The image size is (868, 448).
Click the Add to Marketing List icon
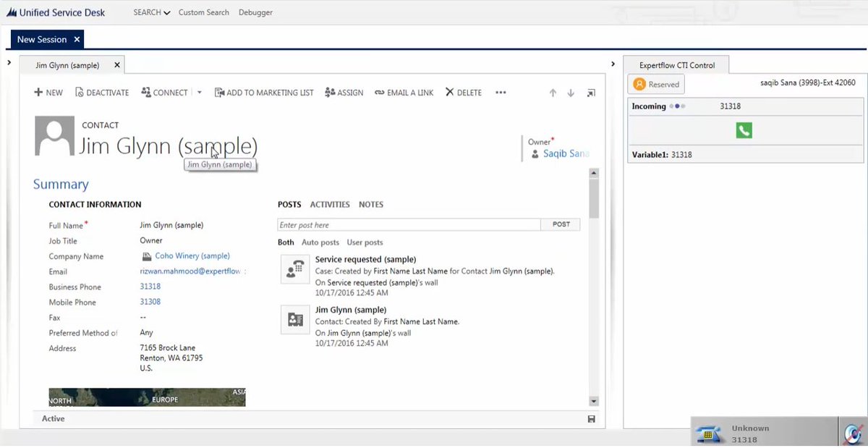263,92
